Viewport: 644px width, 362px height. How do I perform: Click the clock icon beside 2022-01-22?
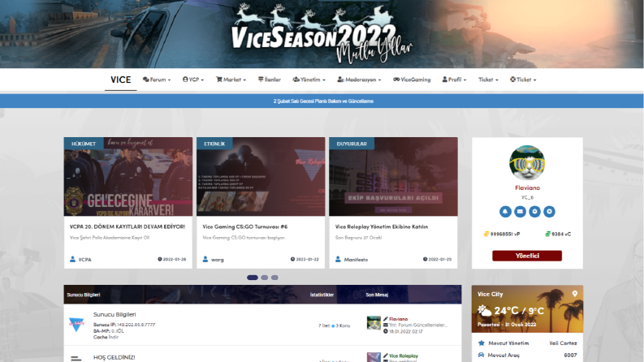click(x=292, y=259)
